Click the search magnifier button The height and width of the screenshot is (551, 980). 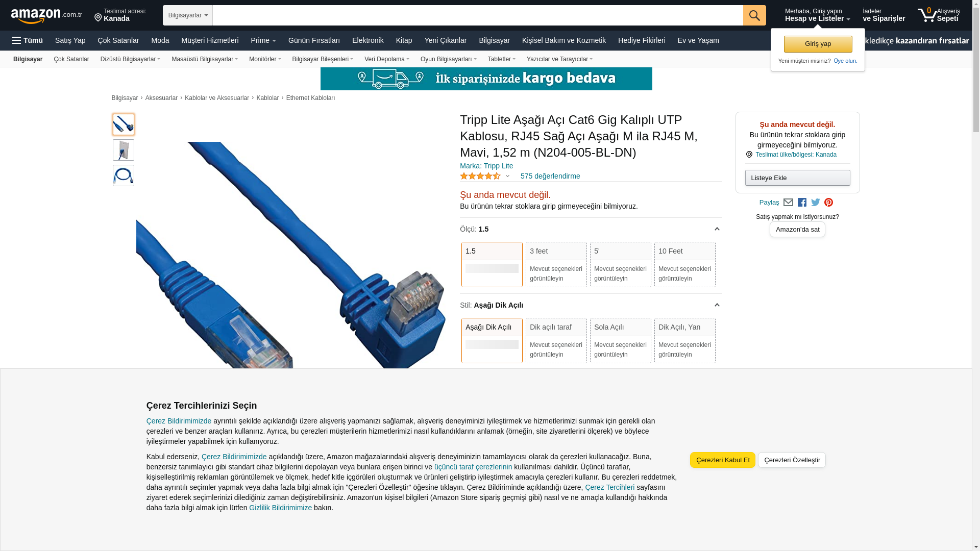click(754, 15)
